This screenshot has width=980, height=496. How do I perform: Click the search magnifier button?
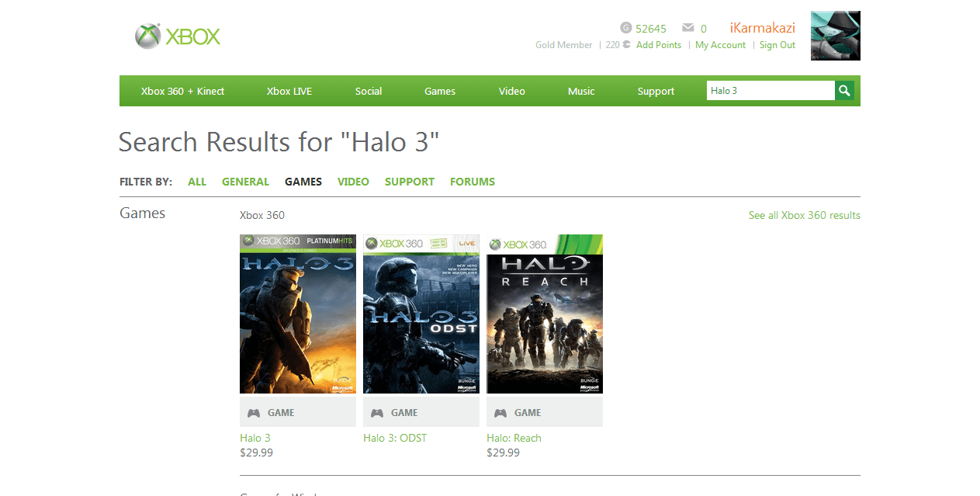(x=844, y=91)
